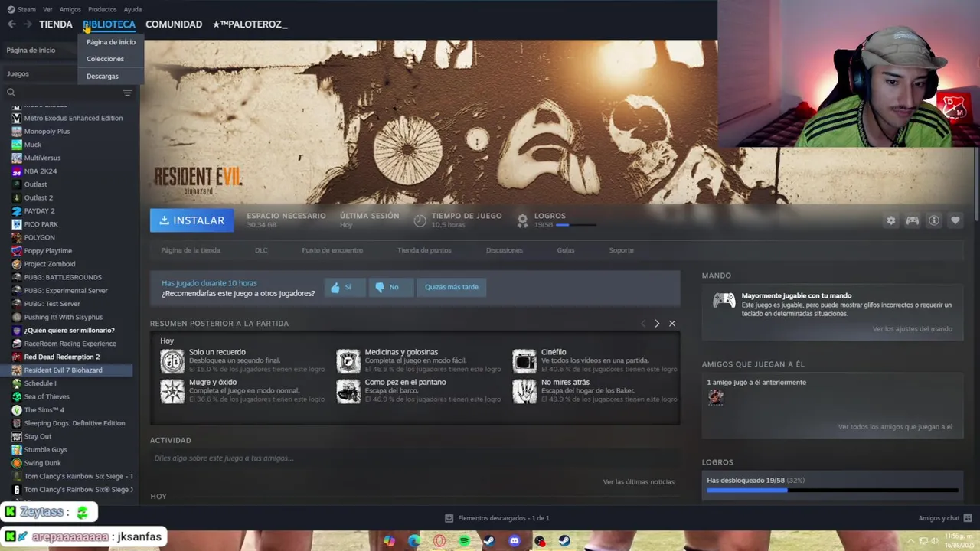Click No mires atrás achievement icon
The height and width of the screenshot is (551, 980).
pyautogui.click(x=524, y=391)
